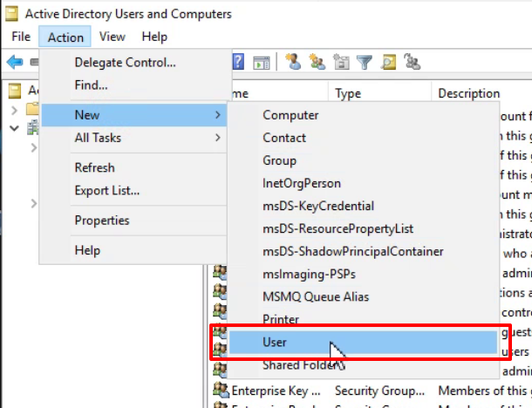Open the Help question mark toolbar icon

(x=238, y=62)
